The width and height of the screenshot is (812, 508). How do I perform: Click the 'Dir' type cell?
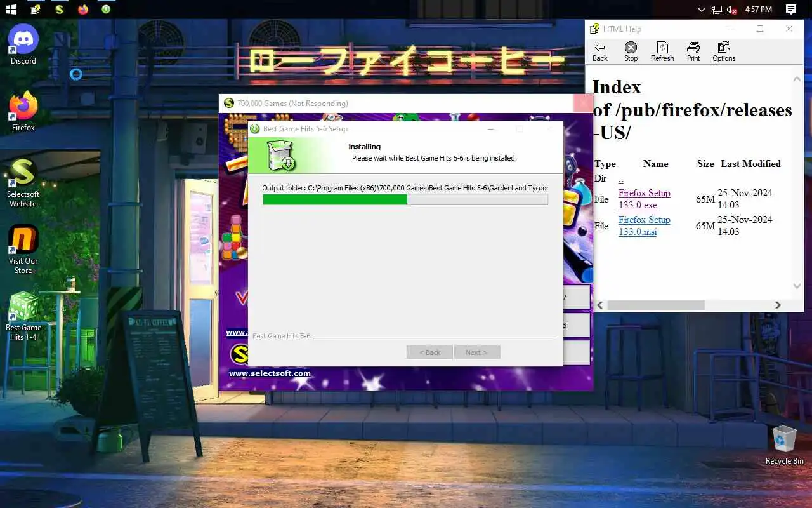(x=600, y=179)
